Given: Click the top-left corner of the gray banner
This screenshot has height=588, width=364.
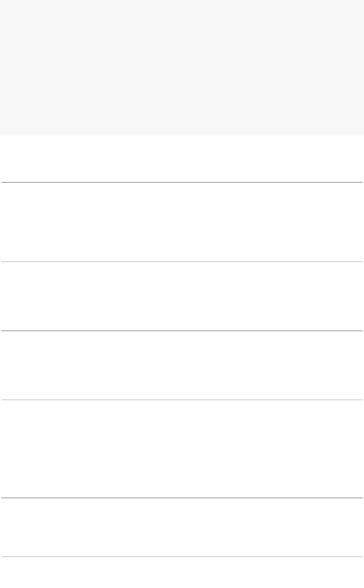Looking at the screenshot, I should coord(1,1).
